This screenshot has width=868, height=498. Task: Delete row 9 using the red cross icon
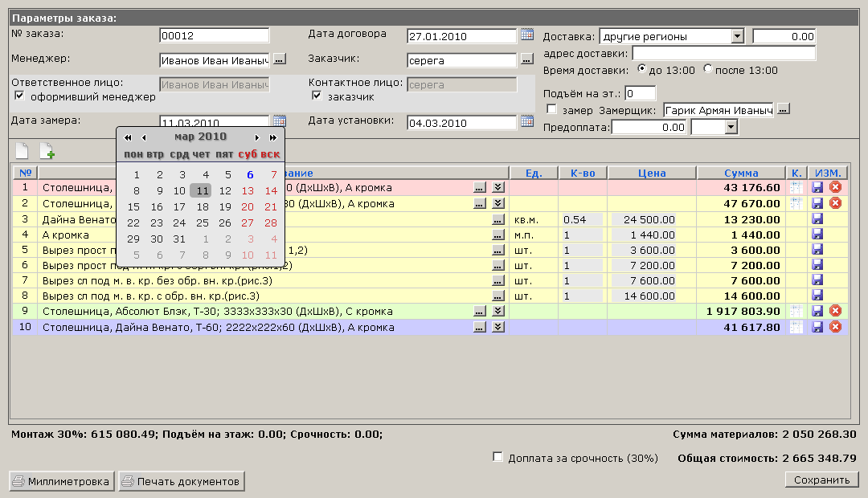click(835, 310)
